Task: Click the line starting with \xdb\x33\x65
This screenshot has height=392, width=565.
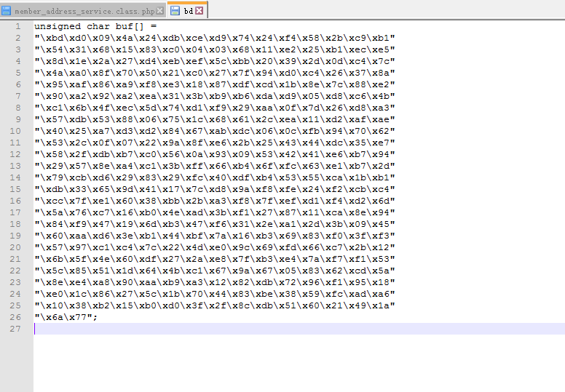Action: pos(215,189)
